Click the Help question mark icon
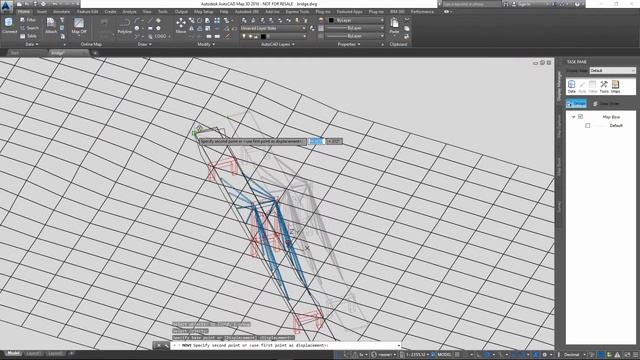 point(577,4)
